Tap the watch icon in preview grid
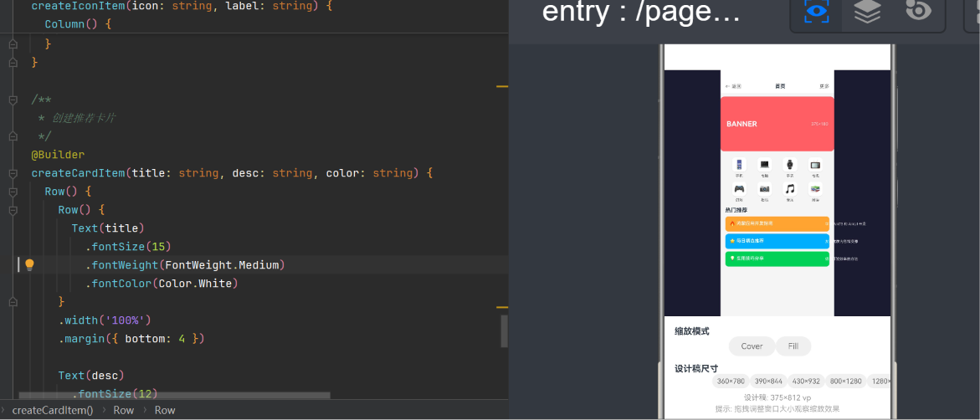 point(790,165)
